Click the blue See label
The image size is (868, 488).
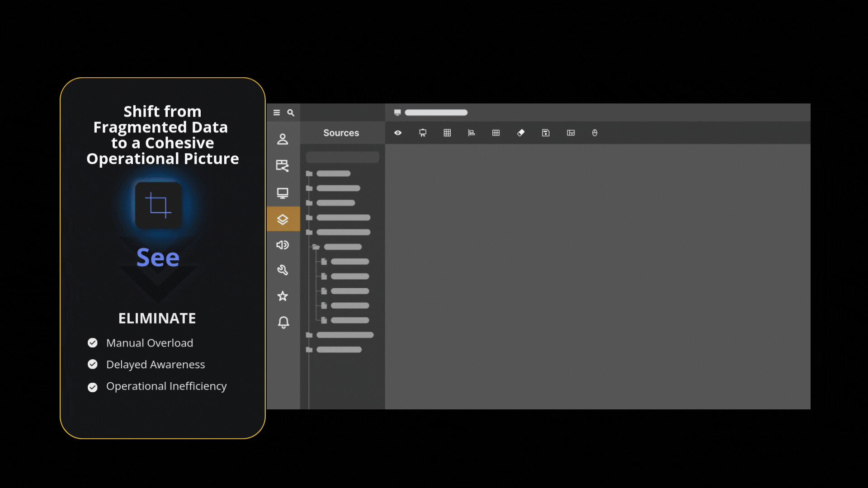[158, 258]
